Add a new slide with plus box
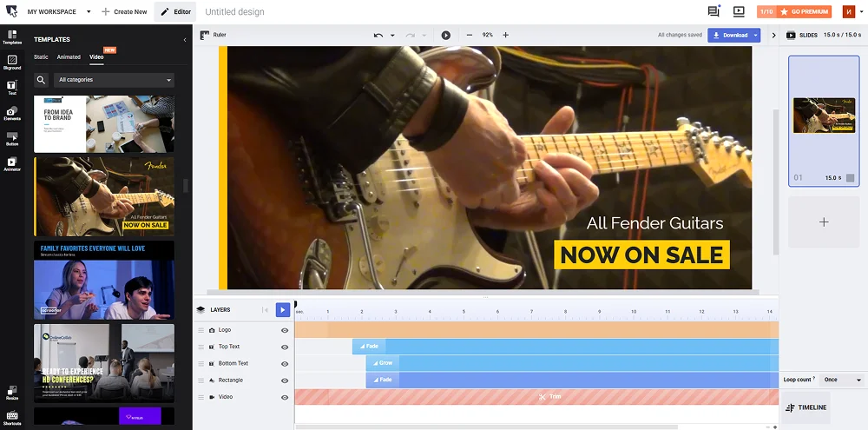Viewport: 868px width, 430px height. pos(824,222)
